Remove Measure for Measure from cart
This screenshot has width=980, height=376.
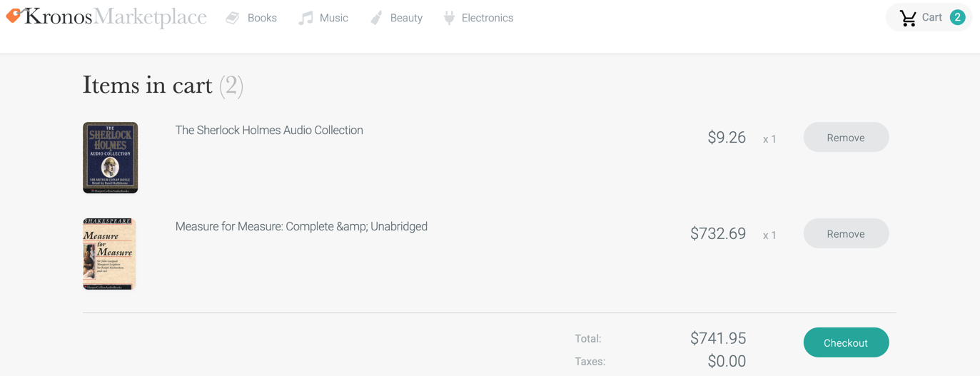(x=846, y=234)
